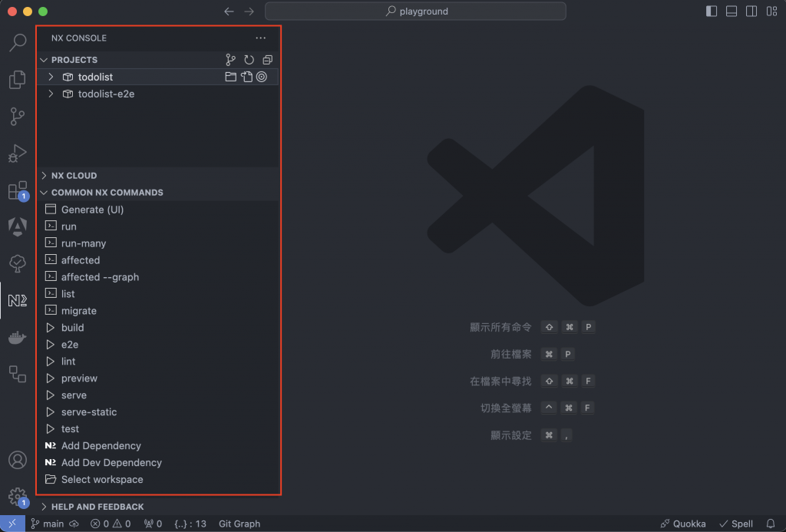The image size is (786, 532).
Task: Click Add Dev Dependency
Action: coord(158,463)
